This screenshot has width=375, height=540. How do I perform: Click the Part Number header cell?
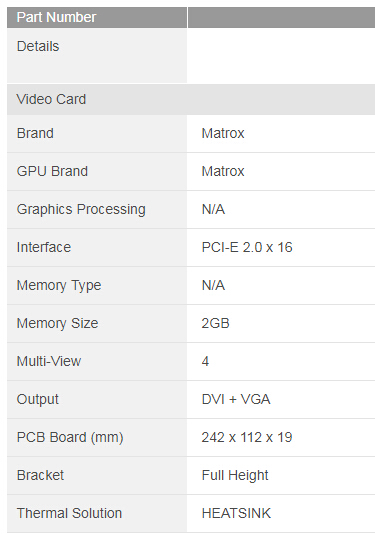click(x=97, y=17)
